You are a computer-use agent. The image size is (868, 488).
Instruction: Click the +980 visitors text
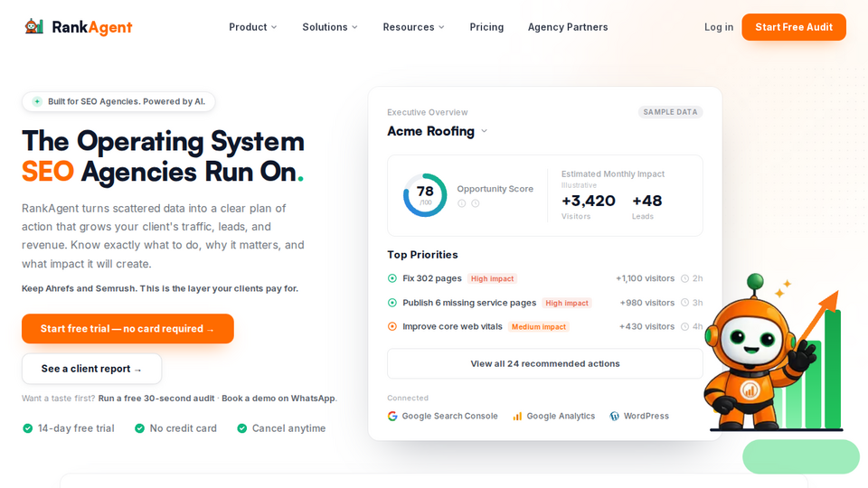[647, 303]
